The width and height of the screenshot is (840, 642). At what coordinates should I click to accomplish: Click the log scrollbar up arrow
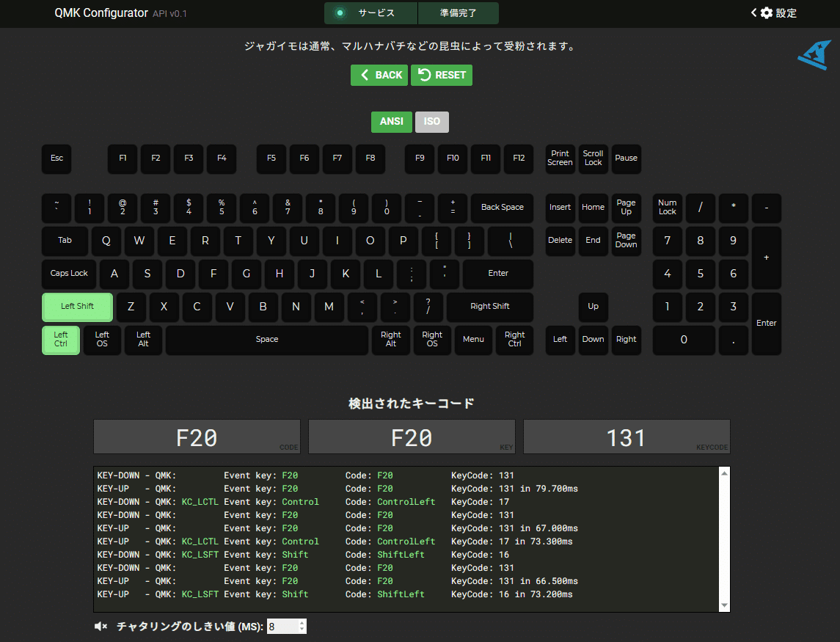coord(724,473)
